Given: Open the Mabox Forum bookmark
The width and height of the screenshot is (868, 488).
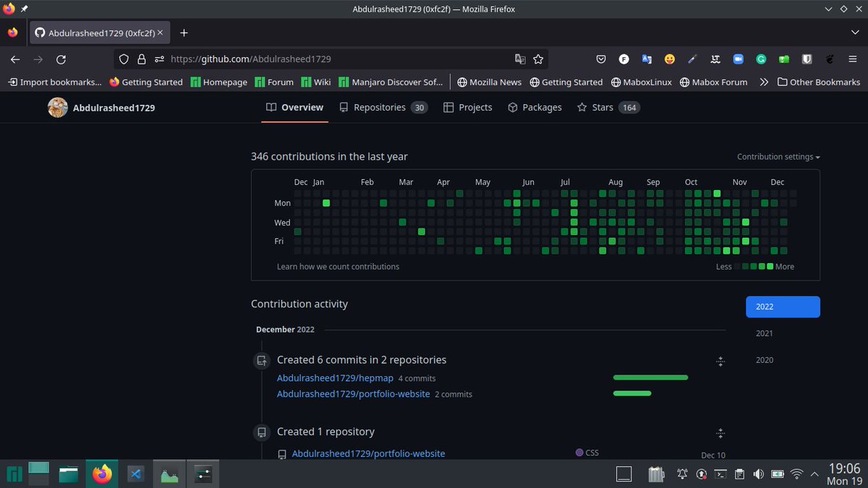Looking at the screenshot, I should (714, 82).
